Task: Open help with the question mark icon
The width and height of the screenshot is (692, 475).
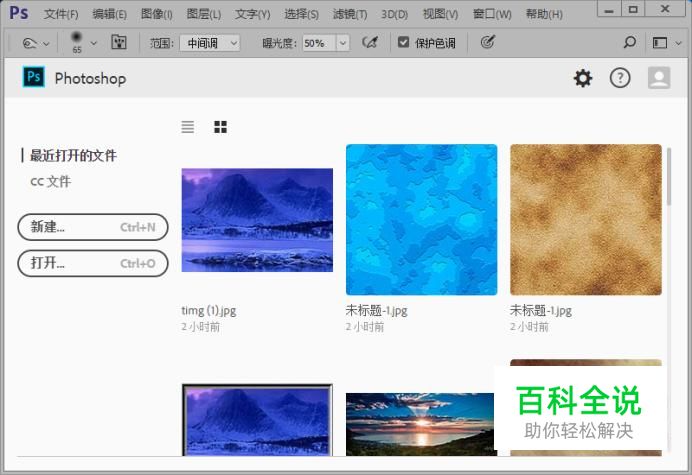Action: tap(620, 78)
